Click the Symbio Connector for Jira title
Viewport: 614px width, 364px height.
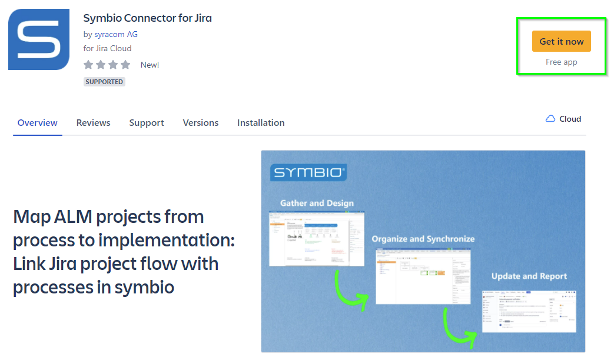tap(148, 18)
